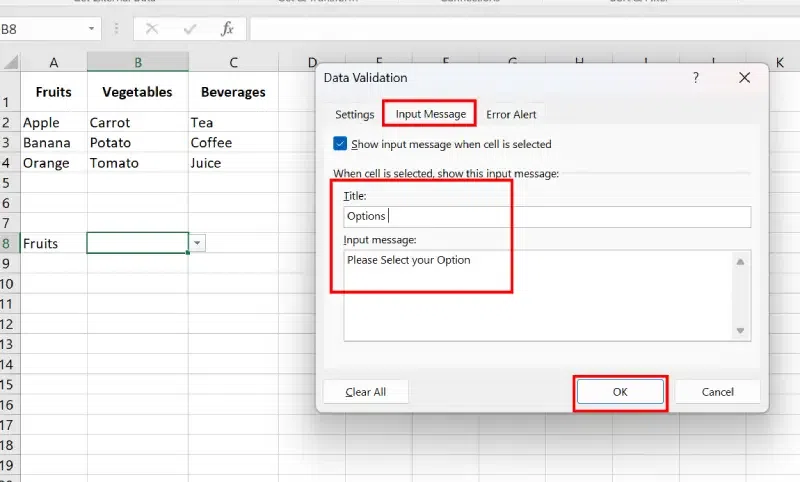The width and height of the screenshot is (800, 482).
Task: Select cell A8 containing Fruits
Action: point(54,243)
